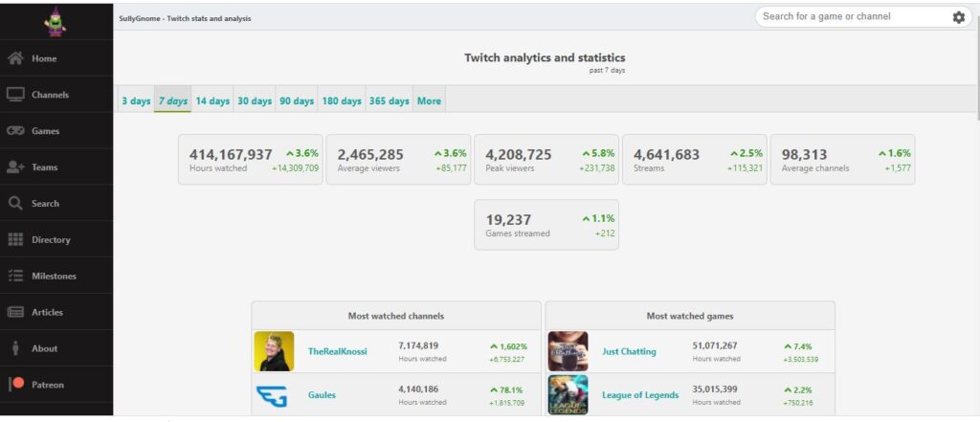
Task: Open the About sidebar item
Action: [56, 348]
